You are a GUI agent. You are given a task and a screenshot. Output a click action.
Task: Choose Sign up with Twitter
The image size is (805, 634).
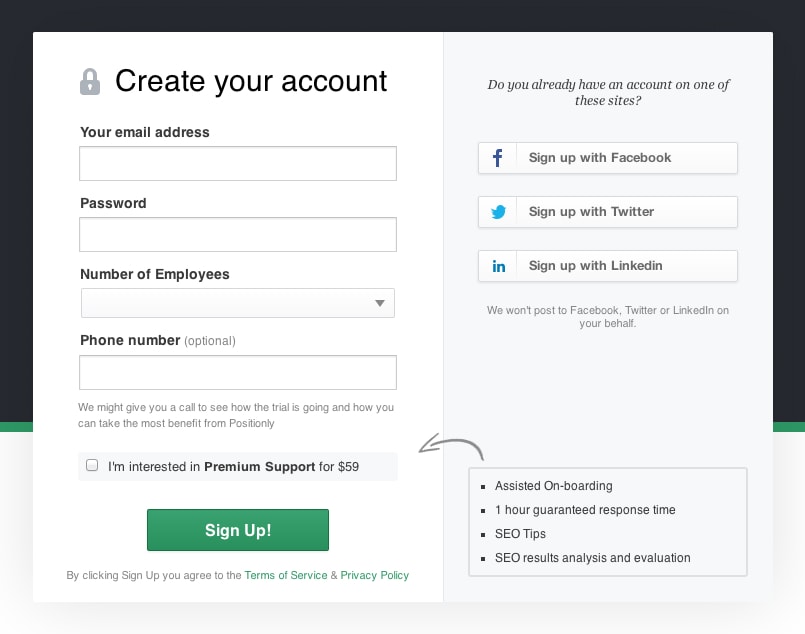coord(607,212)
